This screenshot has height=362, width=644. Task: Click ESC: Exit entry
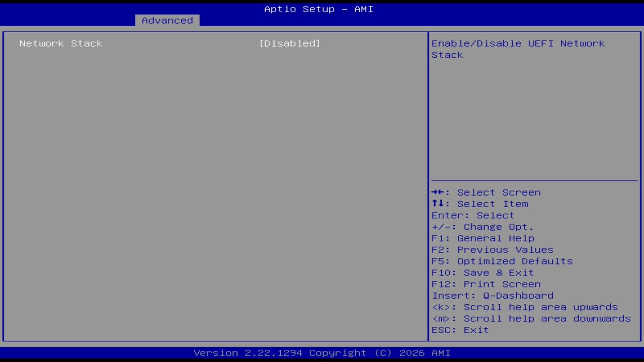point(459,330)
